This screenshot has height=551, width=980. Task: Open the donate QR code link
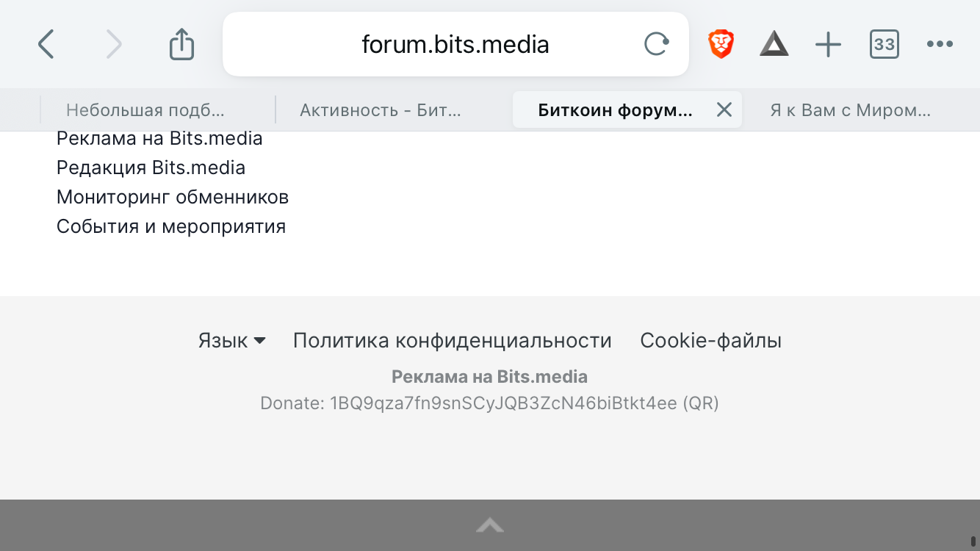[700, 403]
